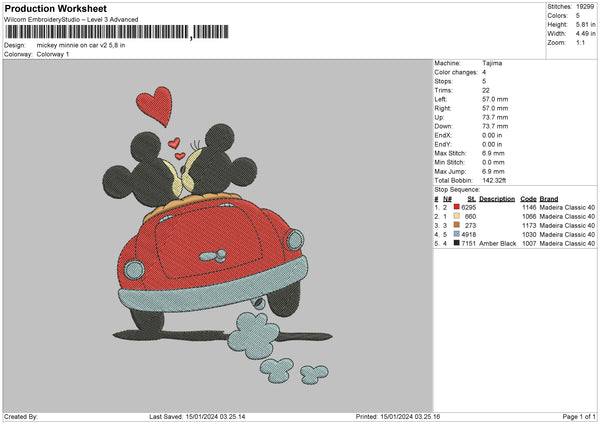The width and height of the screenshot is (600, 424).
Task: Click the Zoom value '1:1'
Action: (580, 43)
